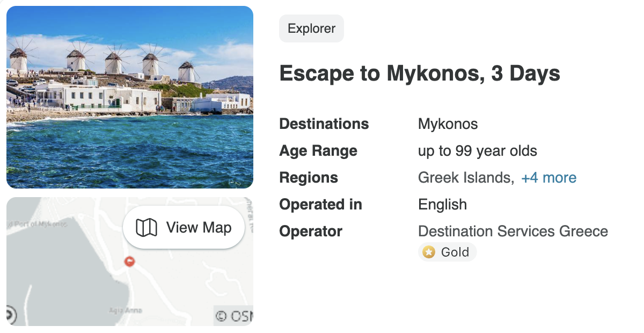Click the Port of Mykonos map label
644x333 pixels.
point(39,224)
